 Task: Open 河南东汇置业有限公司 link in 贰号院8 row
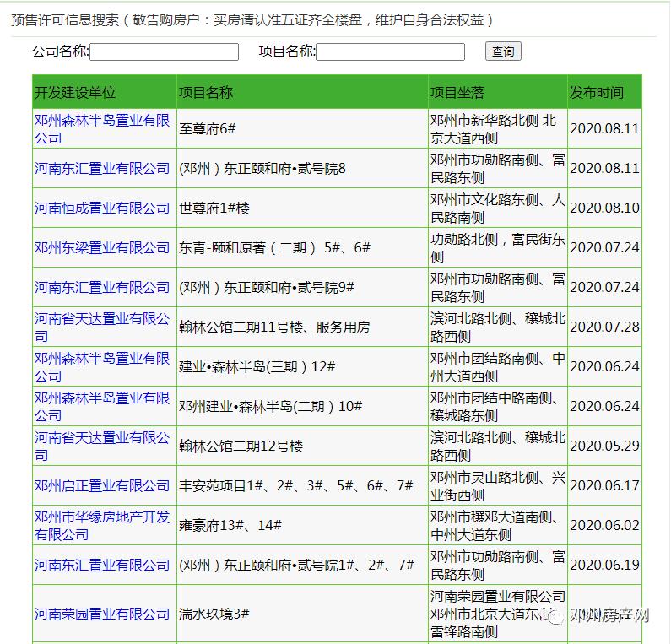(x=102, y=168)
